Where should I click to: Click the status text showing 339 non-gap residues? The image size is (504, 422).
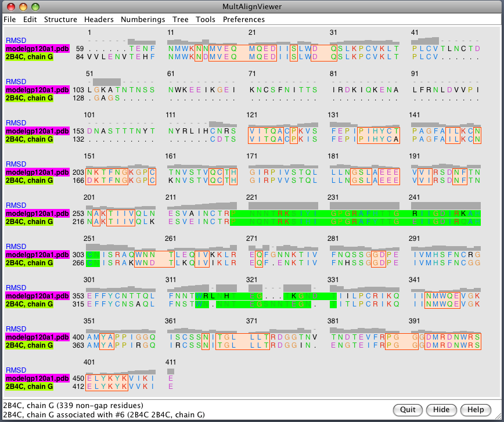73,405
